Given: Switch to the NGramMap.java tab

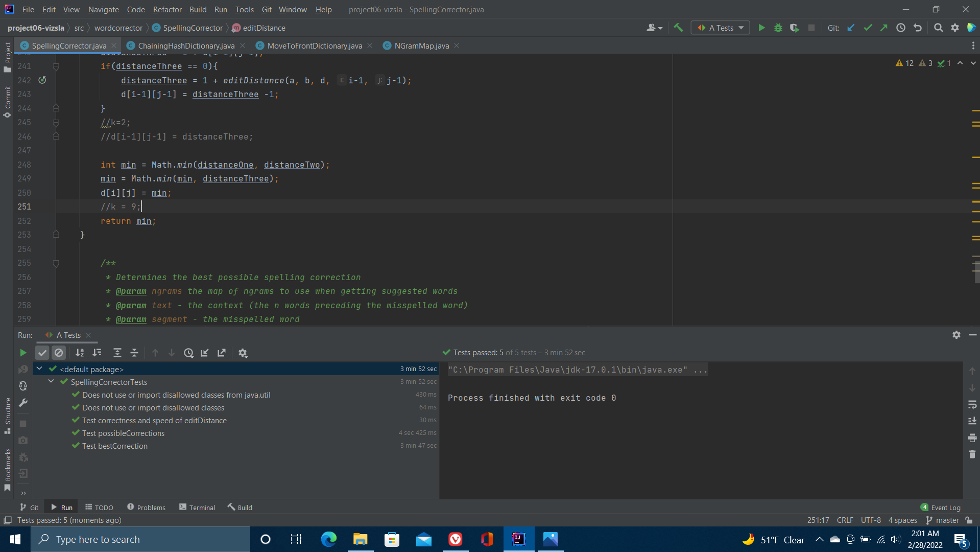Looking at the screenshot, I should tap(421, 46).
